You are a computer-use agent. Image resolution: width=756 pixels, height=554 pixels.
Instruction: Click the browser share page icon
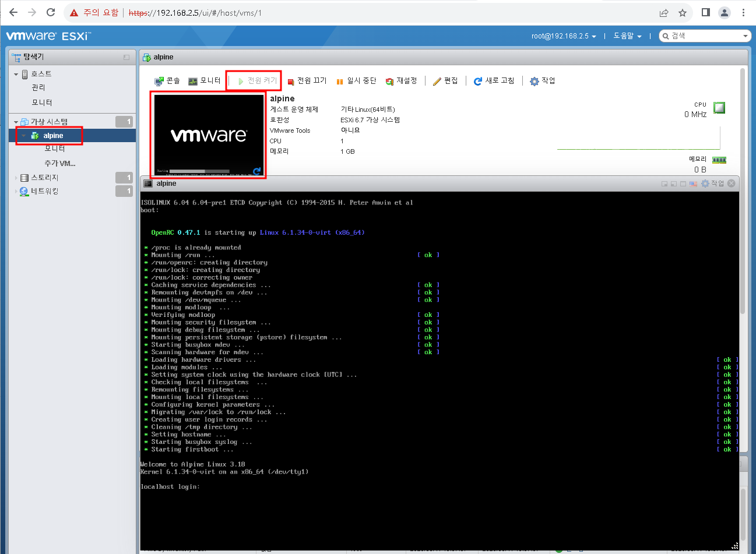coord(664,13)
